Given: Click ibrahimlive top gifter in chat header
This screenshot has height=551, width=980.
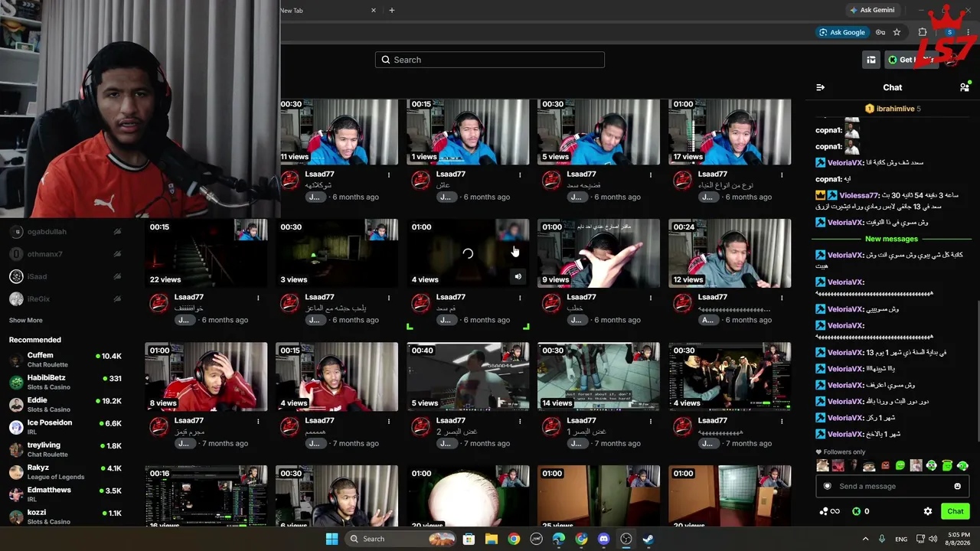Looking at the screenshot, I should pos(893,109).
